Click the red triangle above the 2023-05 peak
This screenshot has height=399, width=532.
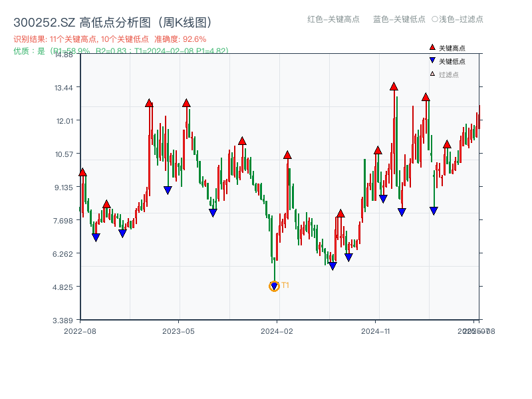click(x=186, y=104)
